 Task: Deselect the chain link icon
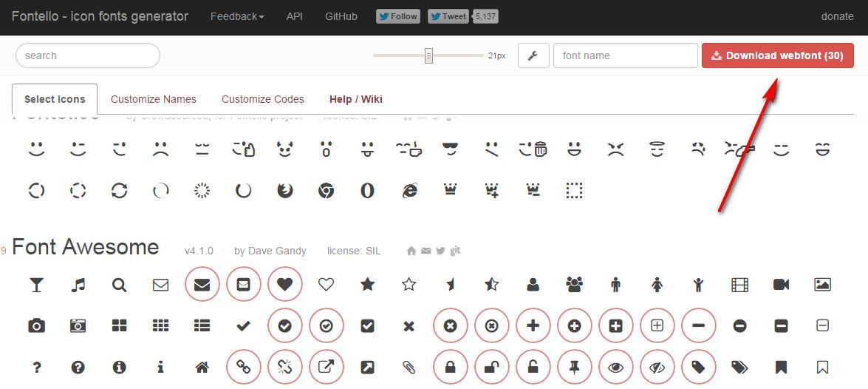pyautogui.click(x=244, y=368)
